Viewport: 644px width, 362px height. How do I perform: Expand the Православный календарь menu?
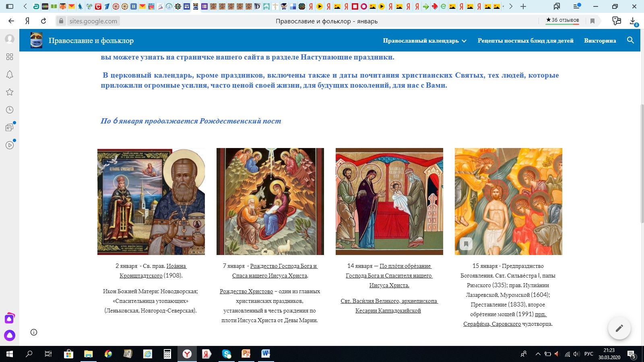point(425,41)
